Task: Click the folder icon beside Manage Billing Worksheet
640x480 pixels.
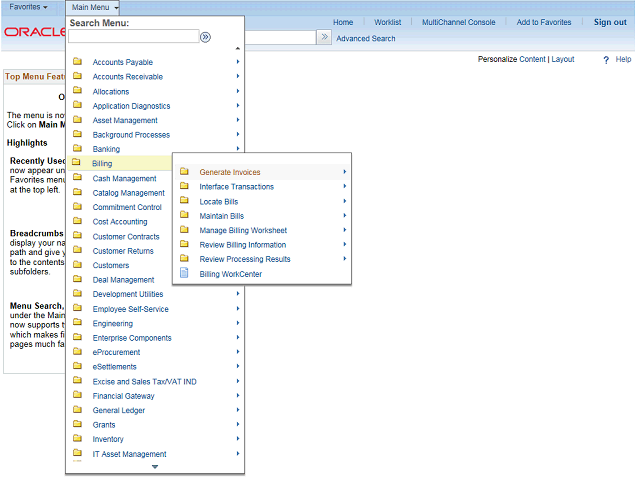Action: coord(184,229)
